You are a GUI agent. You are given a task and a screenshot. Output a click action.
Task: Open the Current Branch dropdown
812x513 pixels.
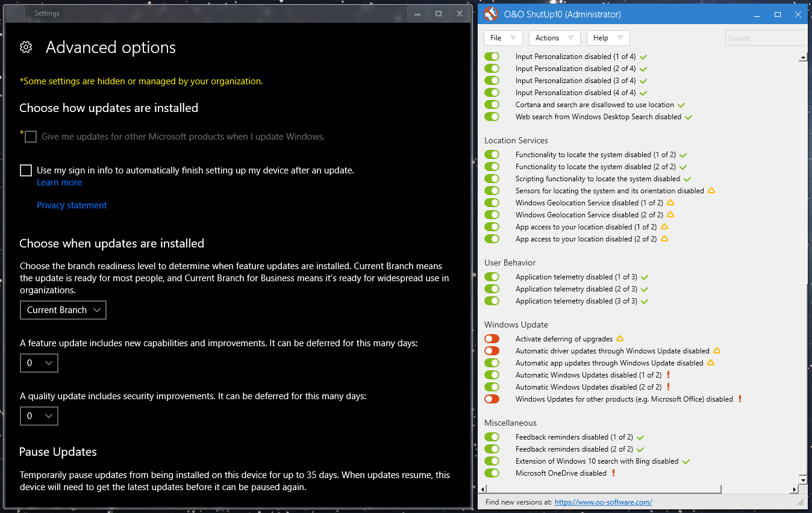click(63, 310)
